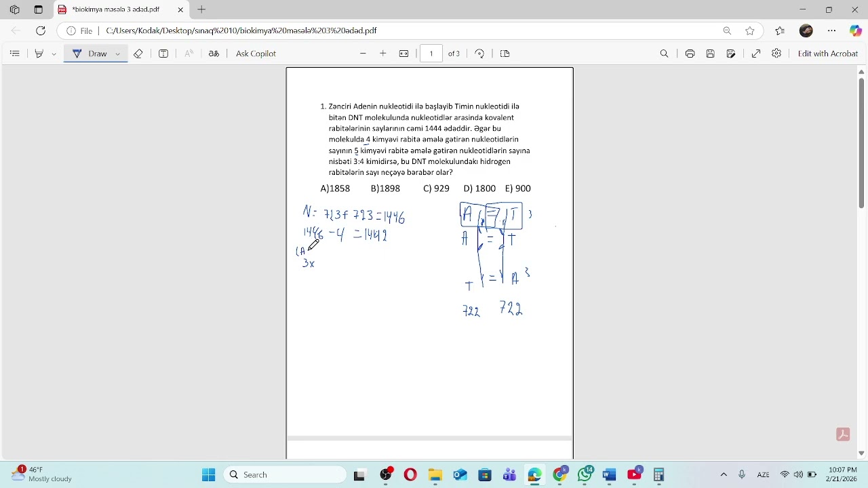Print the PDF document
Image resolution: width=868 pixels, height=488 pixels.
pyautogui.click(x=690, y=54)
